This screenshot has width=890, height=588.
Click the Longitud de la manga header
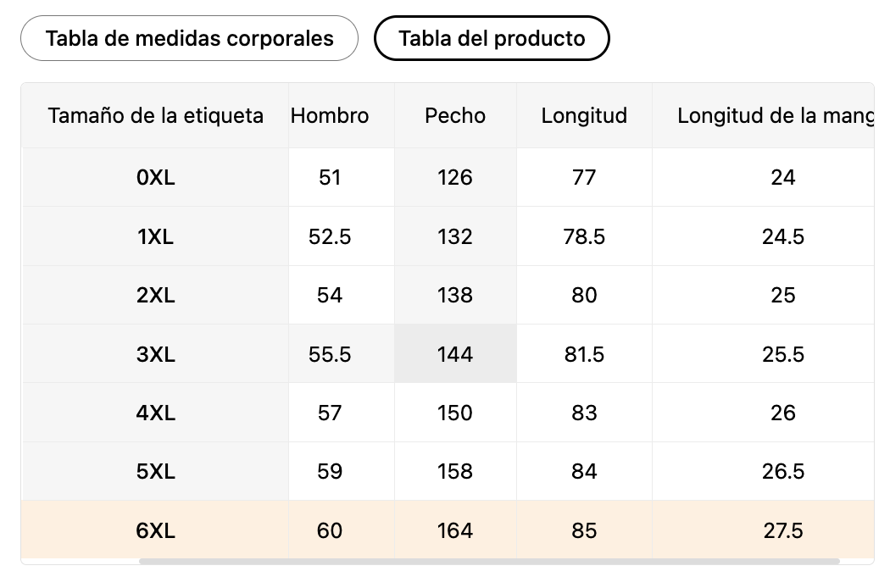[x=775, y=115]
